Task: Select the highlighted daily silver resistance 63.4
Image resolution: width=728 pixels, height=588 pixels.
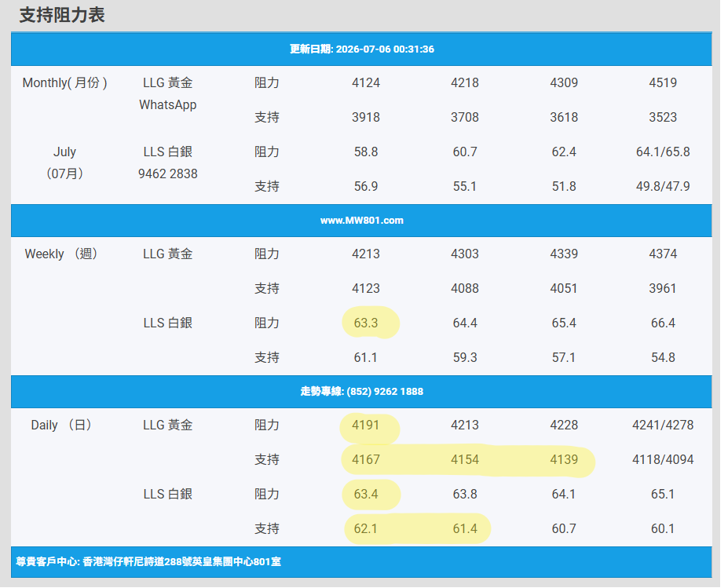Action: click(366, 495)
